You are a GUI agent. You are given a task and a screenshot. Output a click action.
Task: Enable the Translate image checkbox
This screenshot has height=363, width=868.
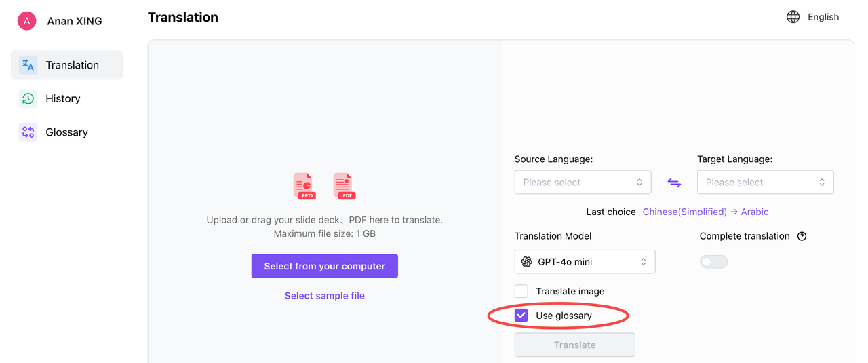pos(521,291)
